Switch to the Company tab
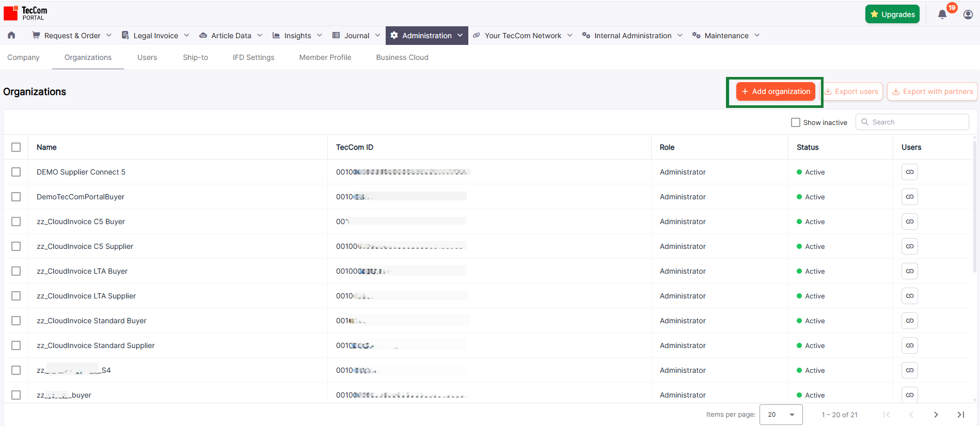 (23, 57)
